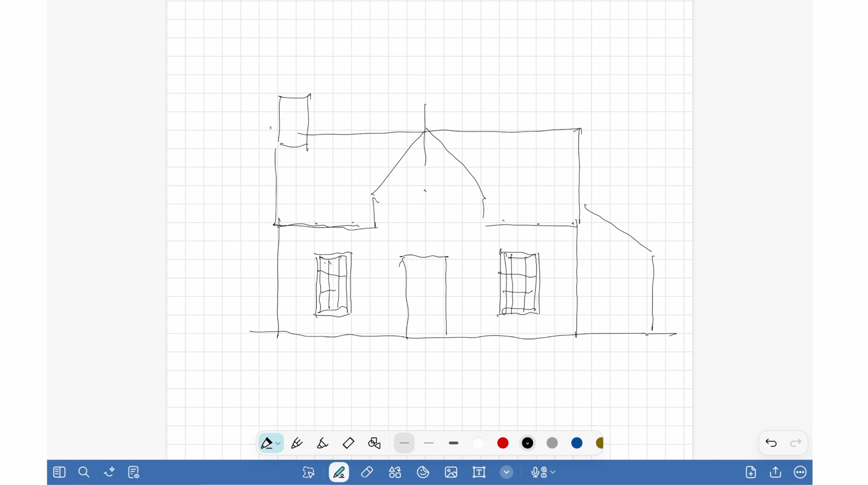Select the lasso tool

pyautogui.click(x=309, y=472)
